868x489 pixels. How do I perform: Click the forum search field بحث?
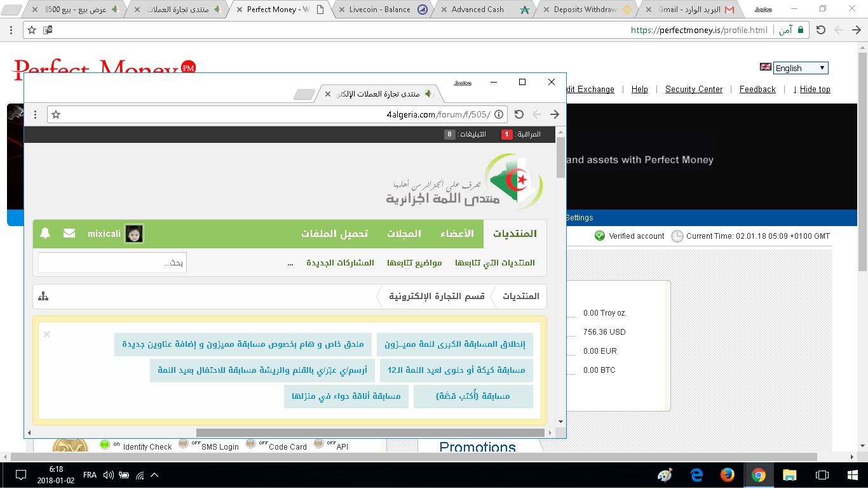coord(112,263)
